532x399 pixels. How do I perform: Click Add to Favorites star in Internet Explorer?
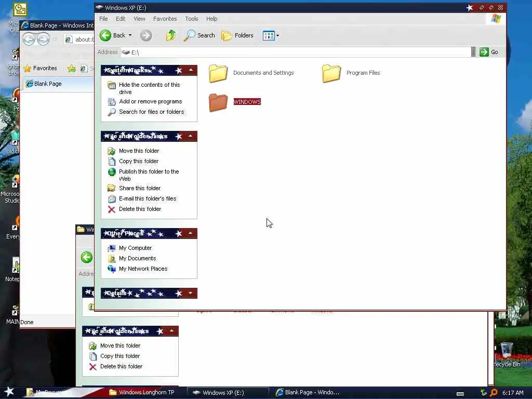71,69
